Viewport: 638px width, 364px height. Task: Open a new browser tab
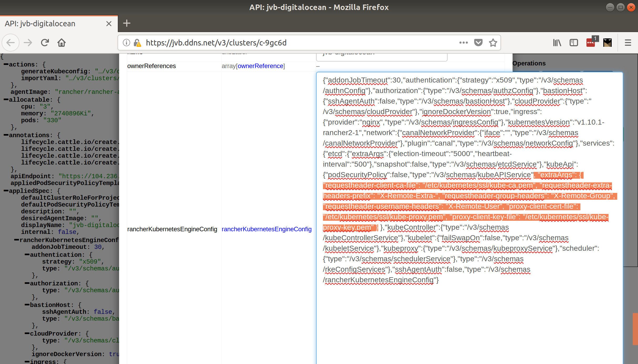click(x=126, y=23)
